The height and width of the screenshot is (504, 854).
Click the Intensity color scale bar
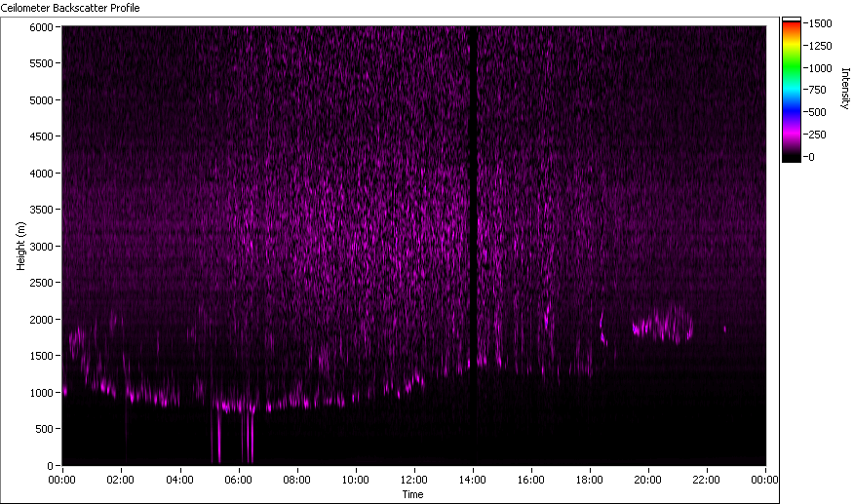click(792, 90)
